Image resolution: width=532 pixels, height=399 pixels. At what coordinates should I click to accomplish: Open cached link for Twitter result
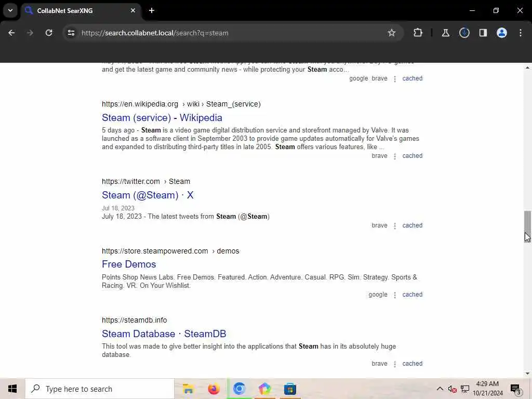(x=412, y=225)
